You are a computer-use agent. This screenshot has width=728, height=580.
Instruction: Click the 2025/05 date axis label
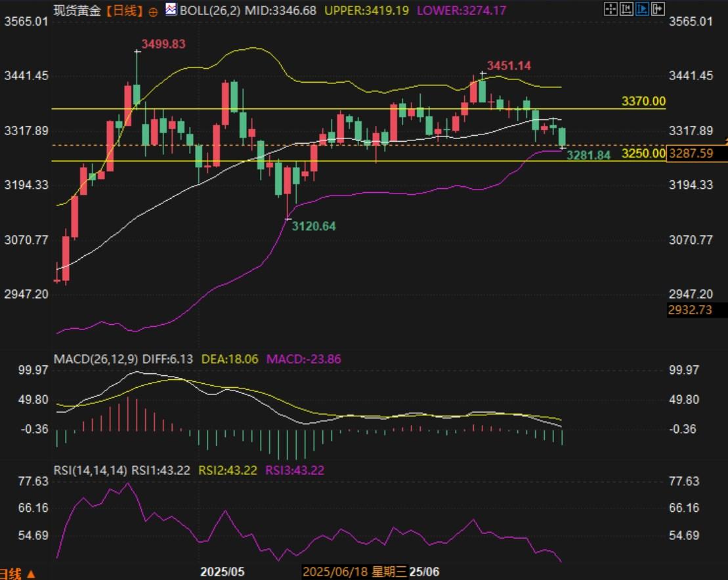click(x=223, y=571)
